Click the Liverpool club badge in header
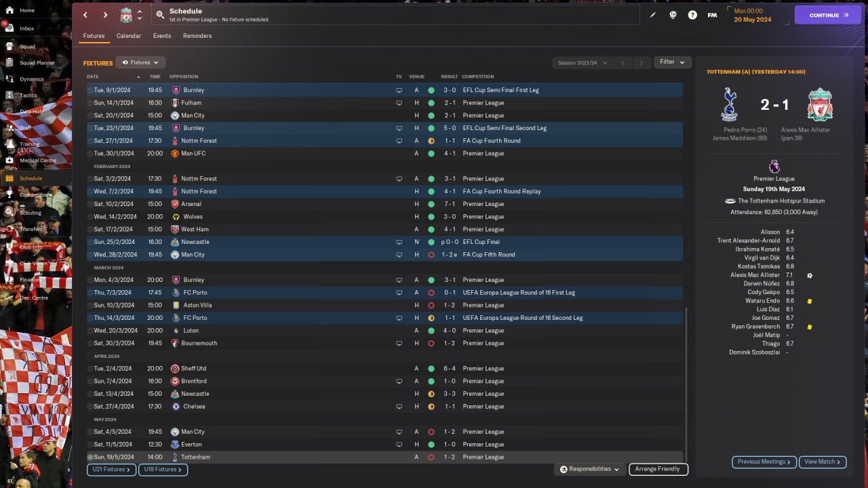 tap(126, 15)
